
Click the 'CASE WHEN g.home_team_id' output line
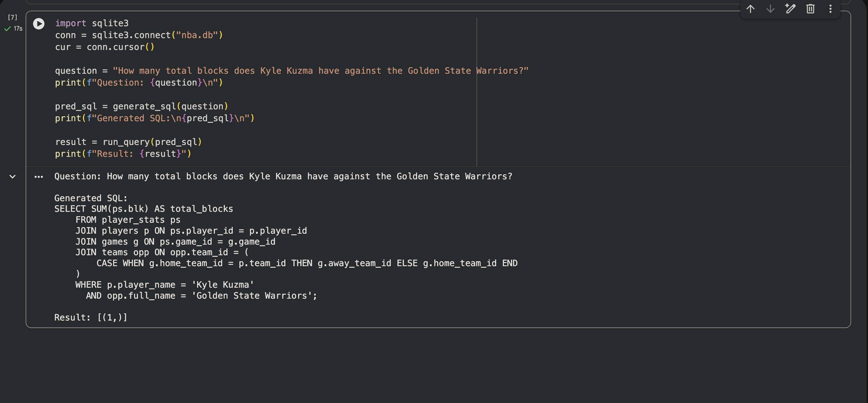(x=307, y=263)
